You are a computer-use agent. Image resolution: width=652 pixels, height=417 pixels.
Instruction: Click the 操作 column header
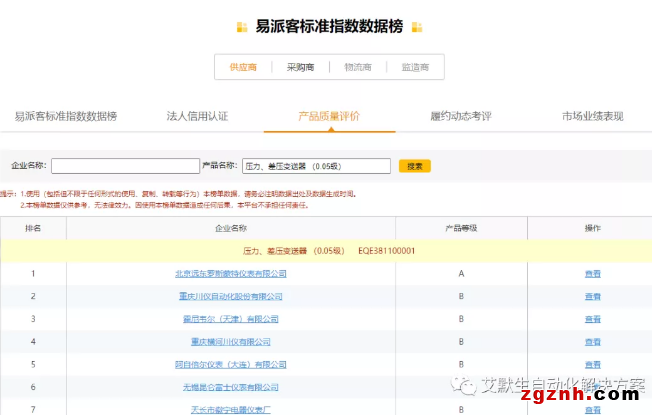[x=593, y=228]
